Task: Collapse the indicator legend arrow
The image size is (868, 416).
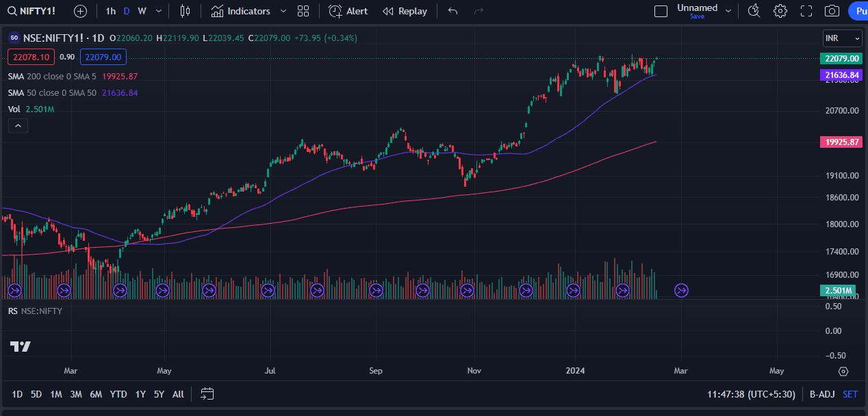Action: point(18,125)
